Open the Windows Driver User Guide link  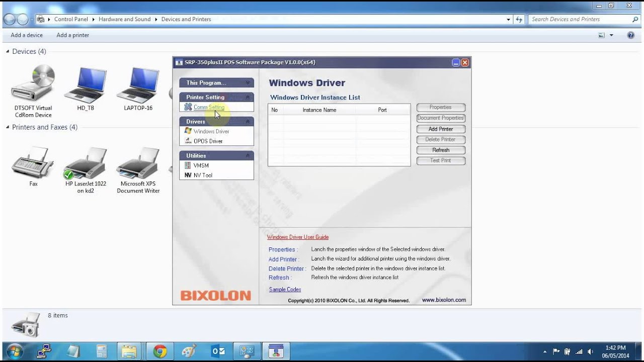(x=298, y=237)
